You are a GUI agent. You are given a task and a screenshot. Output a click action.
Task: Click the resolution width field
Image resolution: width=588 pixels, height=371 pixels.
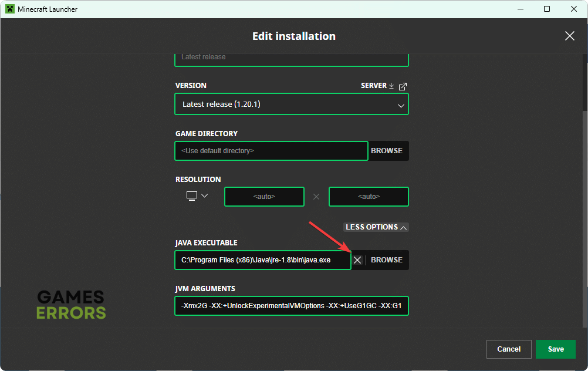pos(264,197)
